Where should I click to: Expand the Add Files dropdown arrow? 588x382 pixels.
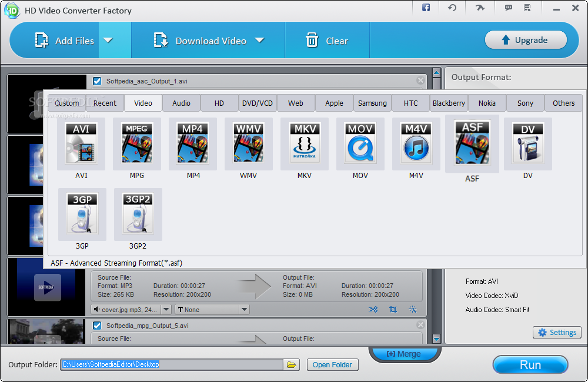pyautogui.click(x=108, y=40)
